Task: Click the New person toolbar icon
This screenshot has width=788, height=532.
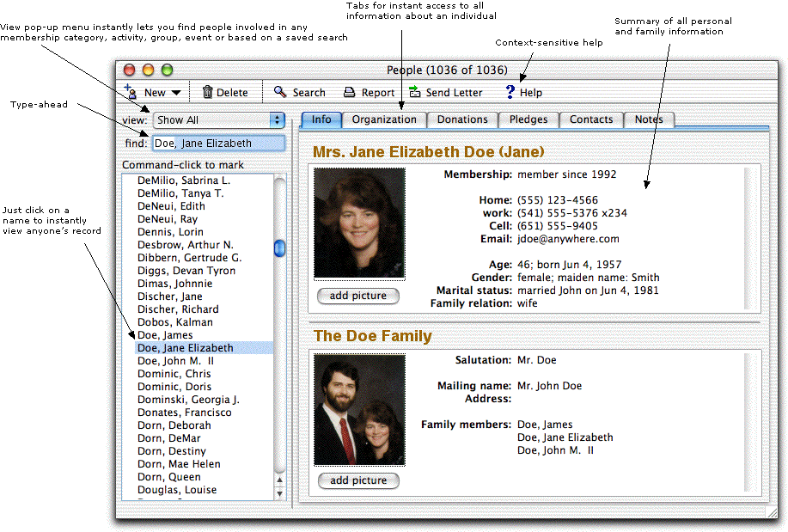Action: pos(130,91)
